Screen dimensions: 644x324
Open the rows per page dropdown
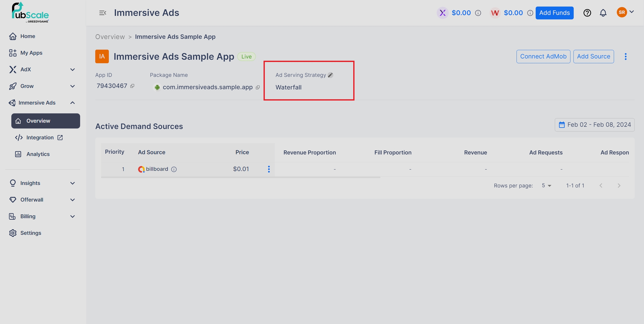[546, 186]
